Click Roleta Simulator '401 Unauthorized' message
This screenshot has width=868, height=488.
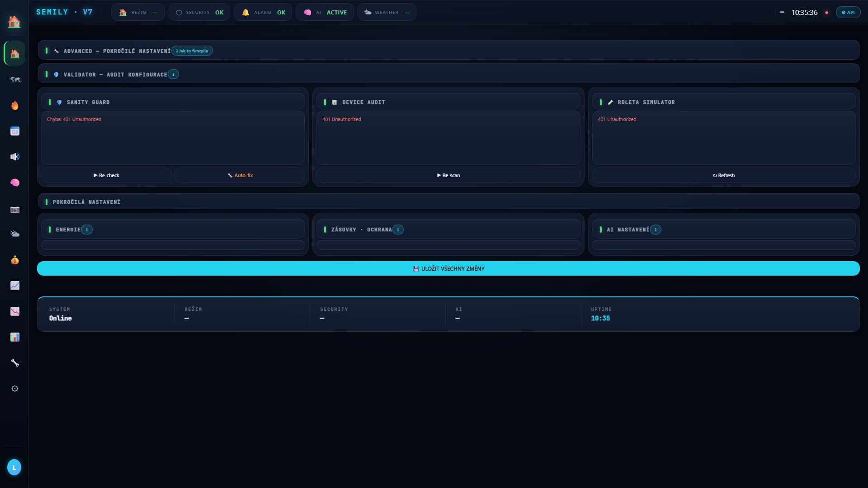[617, 119]
